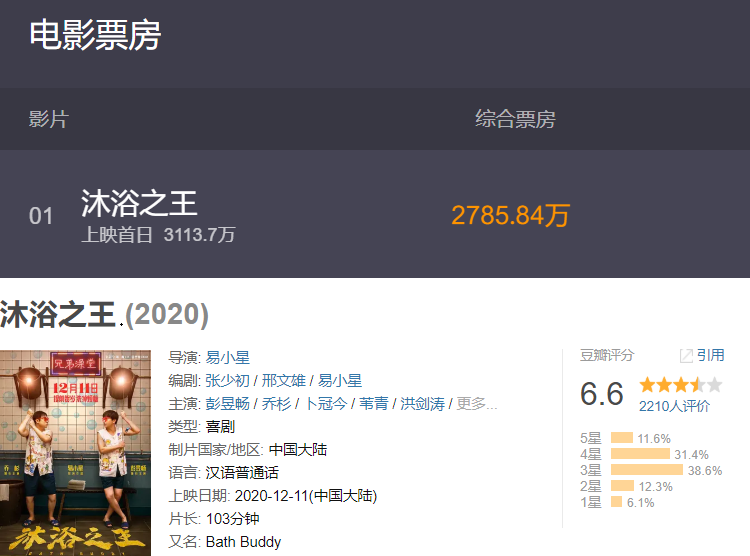
Task: Open actor 乔杉 link
Action: pyautogui.click(x=276, y=403)
